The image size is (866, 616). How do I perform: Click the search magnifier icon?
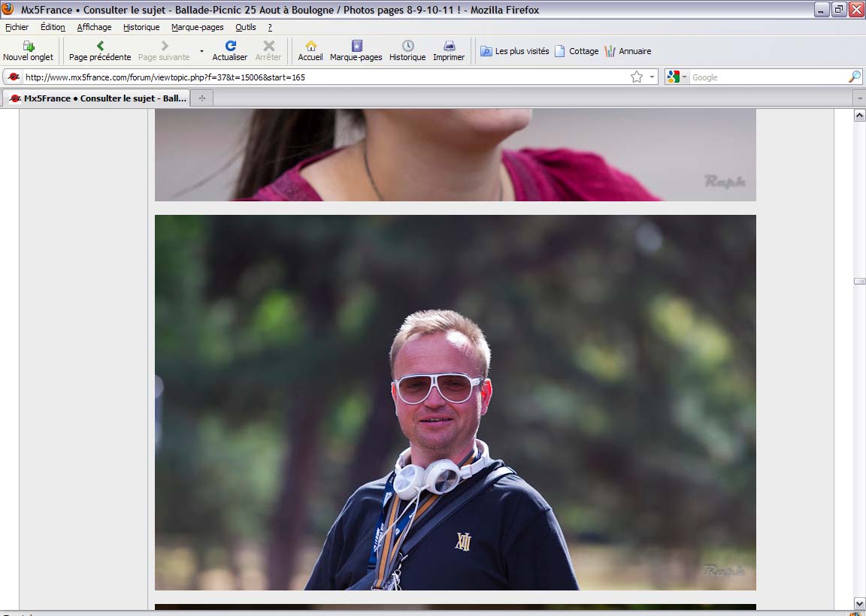855,77
